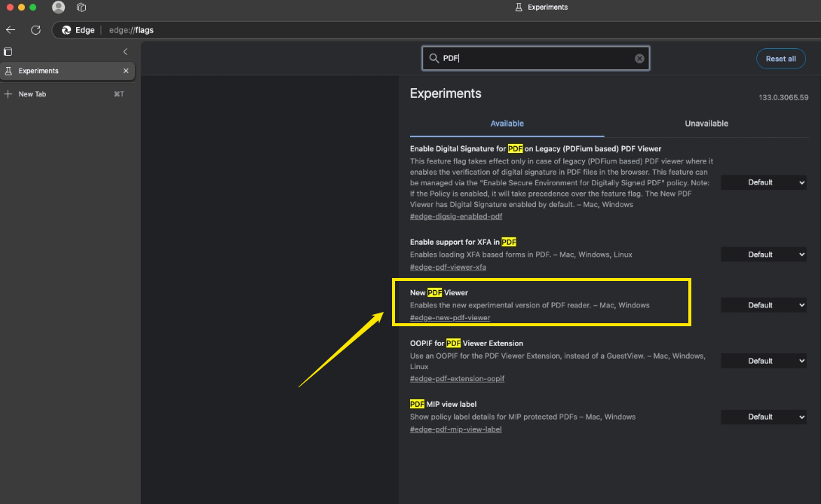Select the Experiments tab in the sidebar

(68, 71)
